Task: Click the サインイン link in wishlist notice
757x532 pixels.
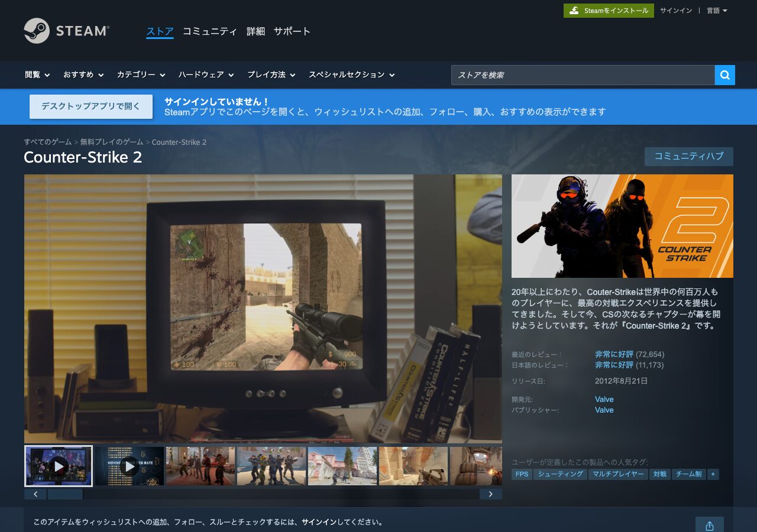Action: (319, 523)
